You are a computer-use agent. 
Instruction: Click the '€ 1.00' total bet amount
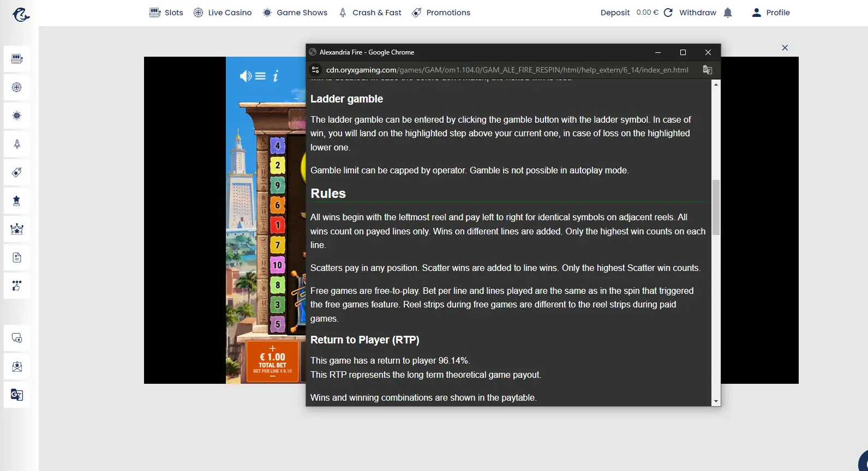[273, 357]
